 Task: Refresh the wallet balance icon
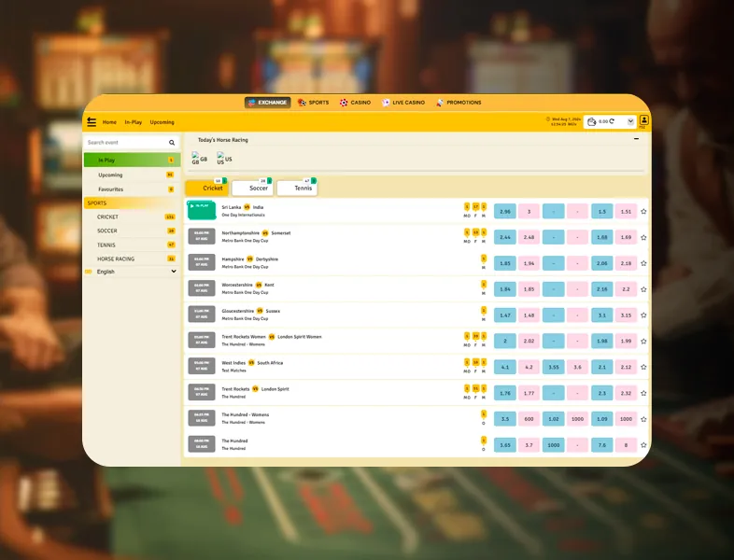point(612,121)
